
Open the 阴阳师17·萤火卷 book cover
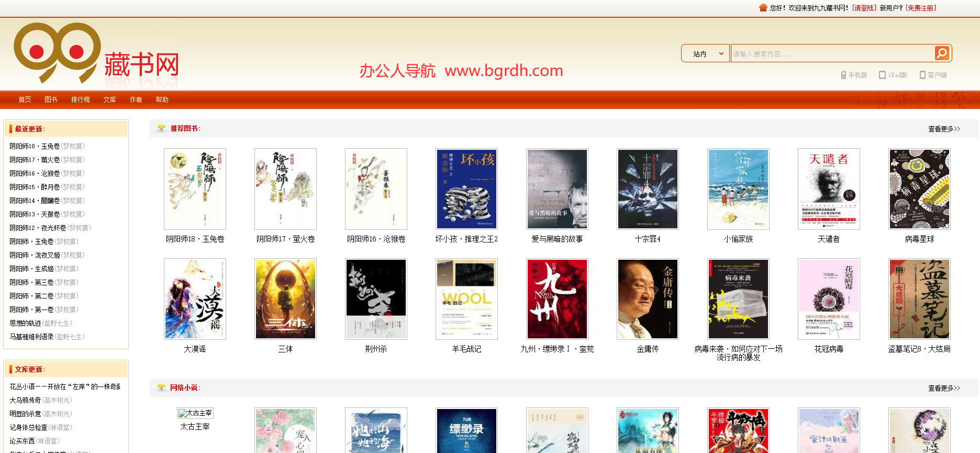tap(285, 189)
